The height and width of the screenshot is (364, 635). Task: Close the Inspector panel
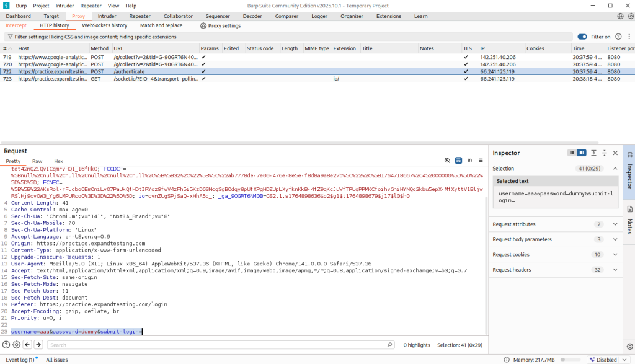[615, 153]
